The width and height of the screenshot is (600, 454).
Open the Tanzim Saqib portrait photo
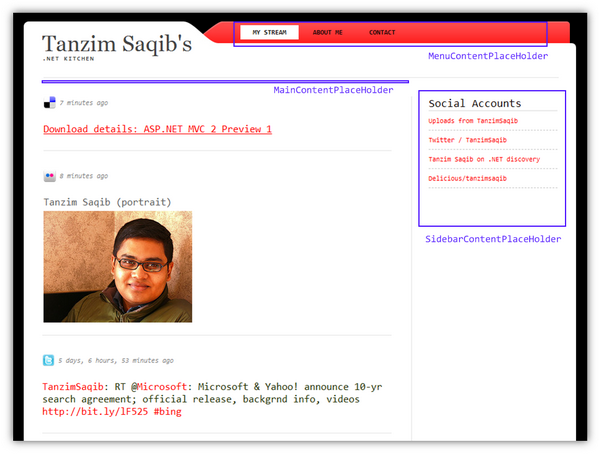(x=117, y=266)
